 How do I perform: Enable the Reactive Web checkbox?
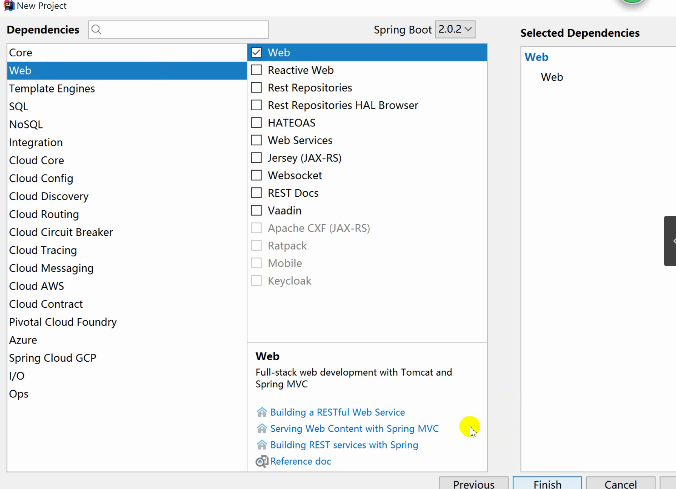click(x=257, y=70)
